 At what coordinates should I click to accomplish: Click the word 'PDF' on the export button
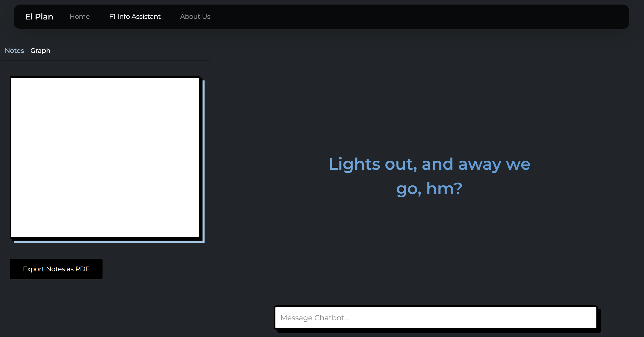pyautogui.click(x=82, y=269)
